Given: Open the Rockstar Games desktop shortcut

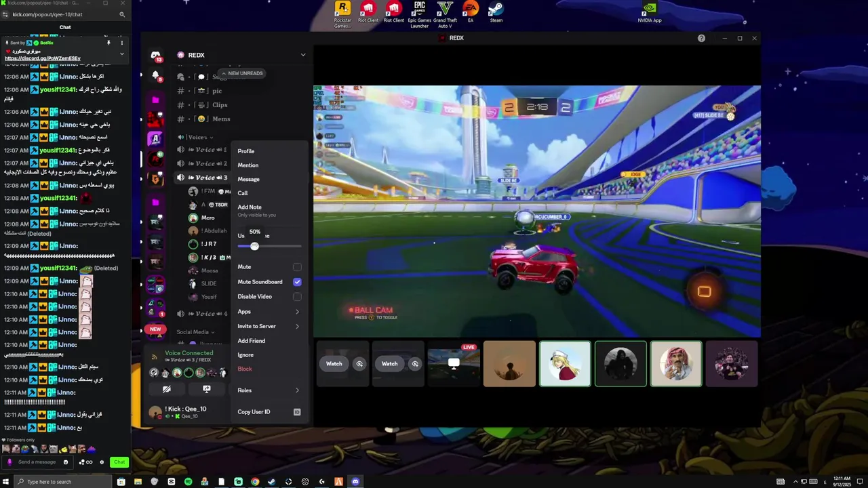Looking at the screenshot, I should [342, 15].
